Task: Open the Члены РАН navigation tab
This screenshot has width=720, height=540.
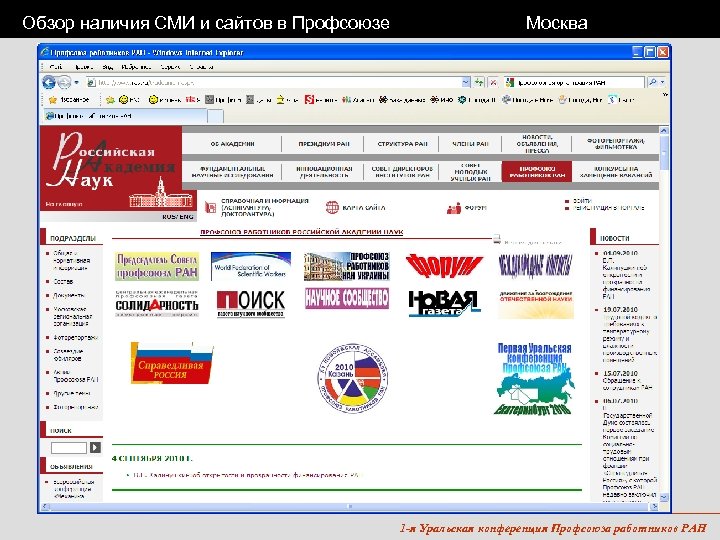Action: 470,144
